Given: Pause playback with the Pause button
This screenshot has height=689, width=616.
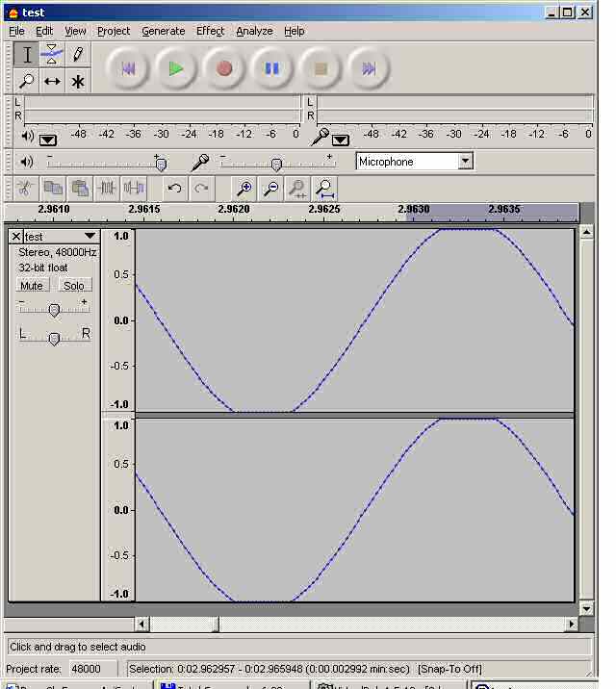Looking at the screenshot, I should [x=272, y=68].
